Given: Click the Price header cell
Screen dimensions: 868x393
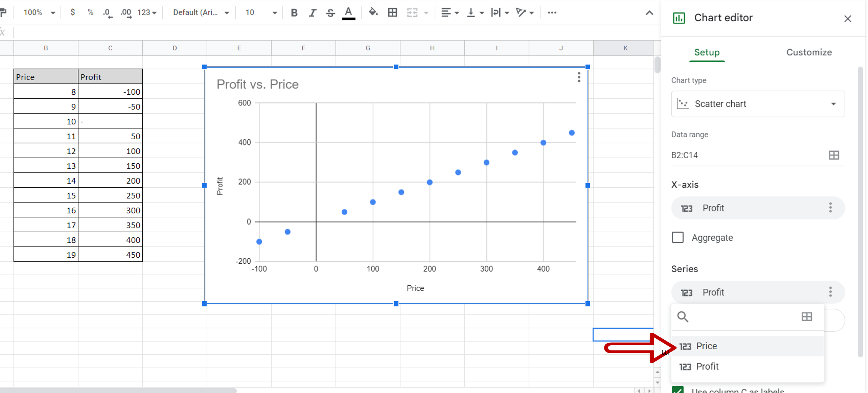Looking at the screenshot, I should tap(46, 77).
